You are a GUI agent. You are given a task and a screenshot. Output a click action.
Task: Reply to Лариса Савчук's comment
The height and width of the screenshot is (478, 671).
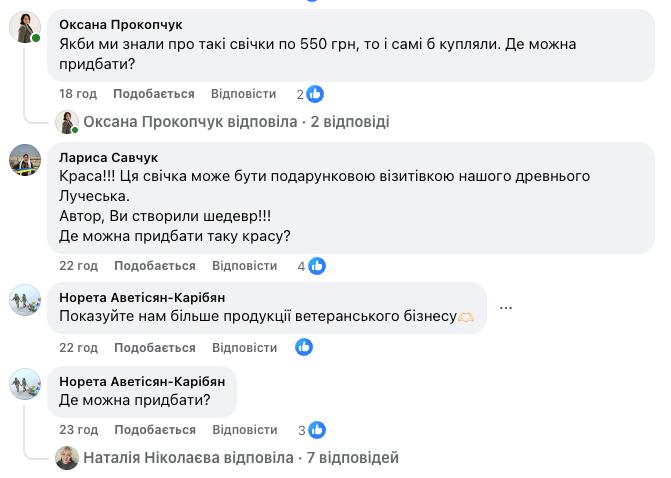pyautogui.click(x=244, y=266)
